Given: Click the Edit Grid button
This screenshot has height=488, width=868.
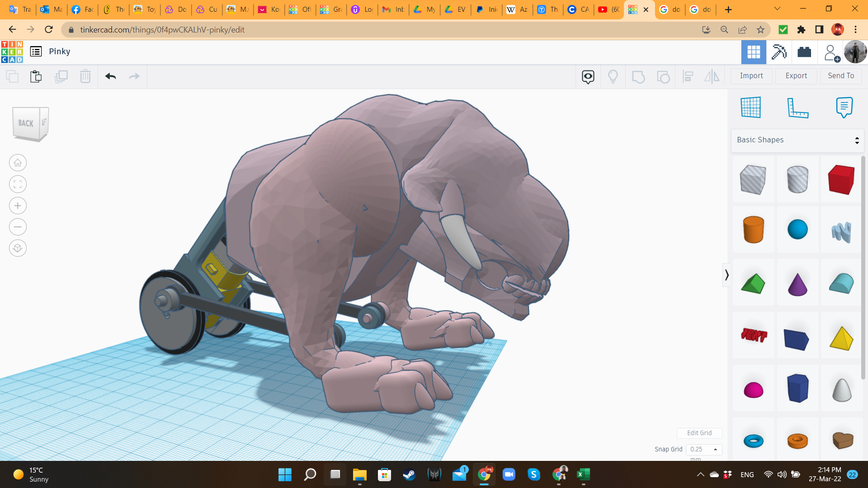Looking at the screenshot, I should (x=699, y=433).
